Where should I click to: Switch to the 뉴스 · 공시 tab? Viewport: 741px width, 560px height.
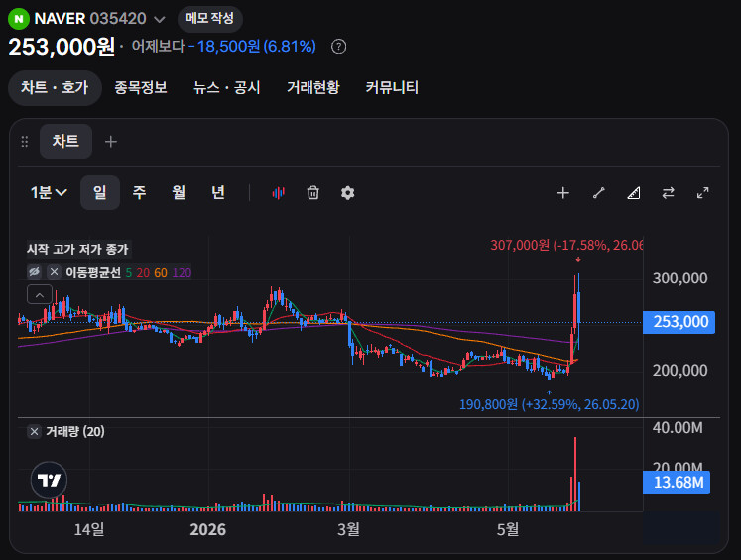pos(227,88)
